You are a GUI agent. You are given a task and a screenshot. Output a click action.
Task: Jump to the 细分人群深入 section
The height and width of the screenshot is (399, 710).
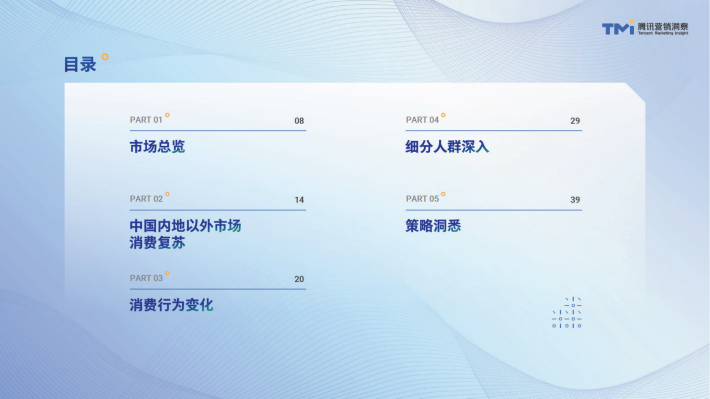pyautogui.click(x=447, y=147)
